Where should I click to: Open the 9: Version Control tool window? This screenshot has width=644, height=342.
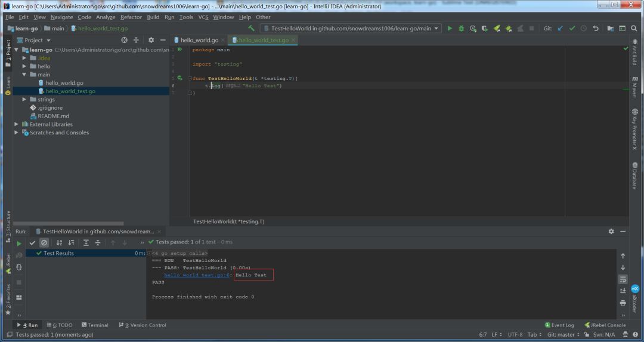tap(143, 325)
